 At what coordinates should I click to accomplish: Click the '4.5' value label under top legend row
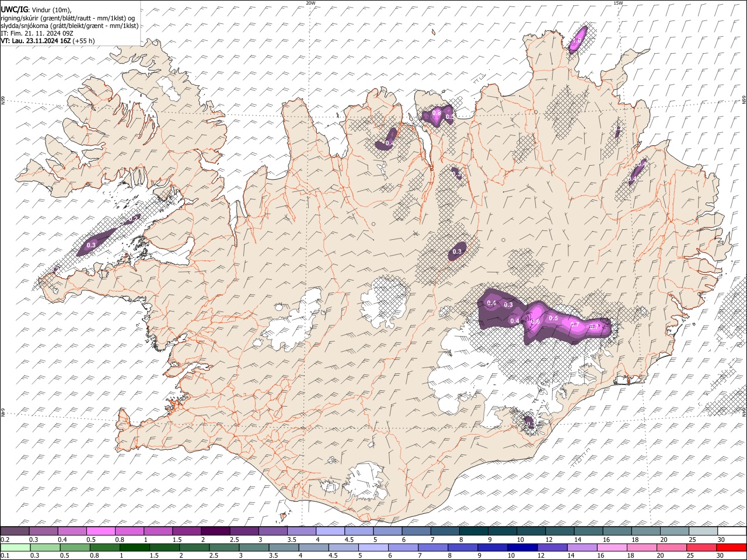tap(349, 540)
